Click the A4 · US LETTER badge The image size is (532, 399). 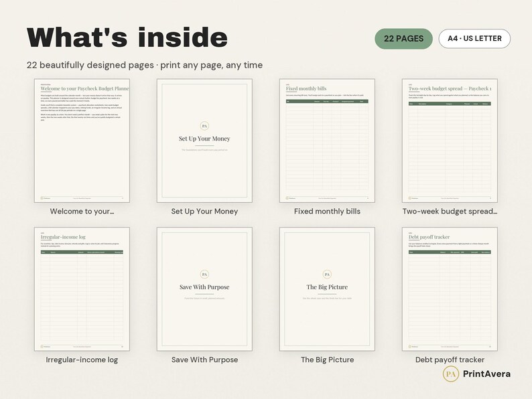474,39
